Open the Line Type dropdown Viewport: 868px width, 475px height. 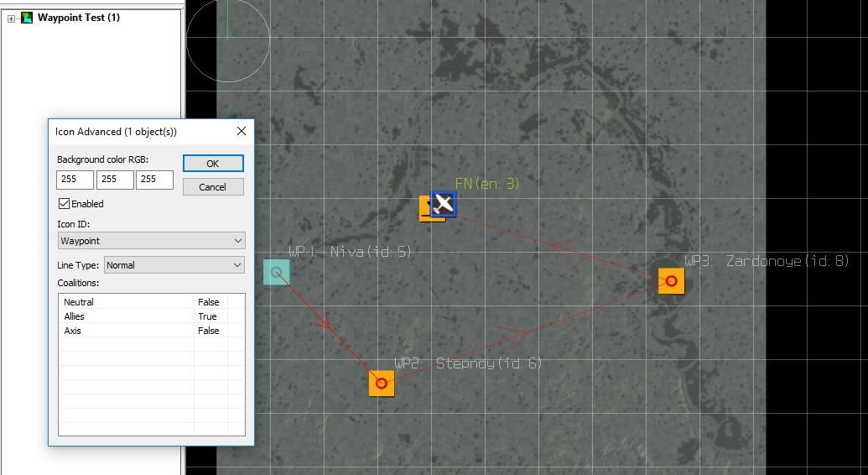click(x=174, y=265)
